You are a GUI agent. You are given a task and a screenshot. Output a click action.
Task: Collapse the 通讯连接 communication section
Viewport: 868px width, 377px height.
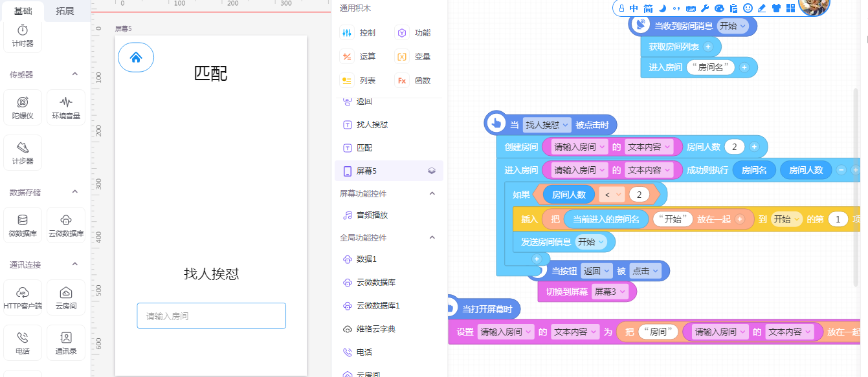[74, 264]
